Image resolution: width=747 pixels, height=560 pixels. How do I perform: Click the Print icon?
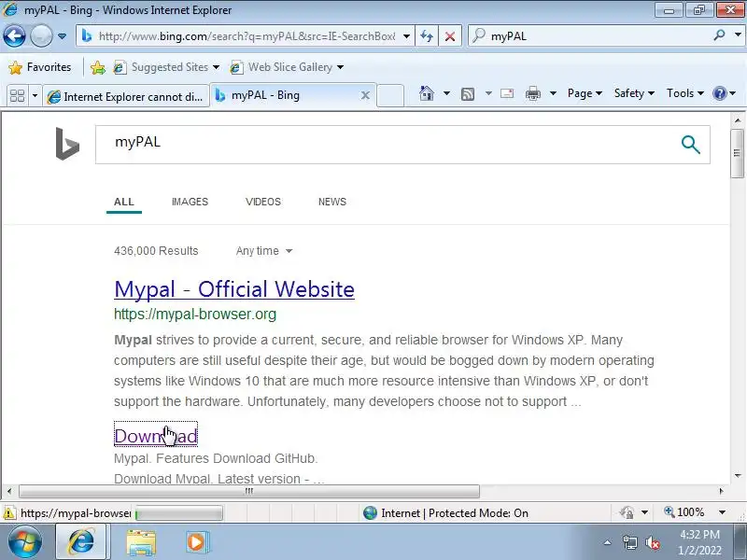coord(532,93)
